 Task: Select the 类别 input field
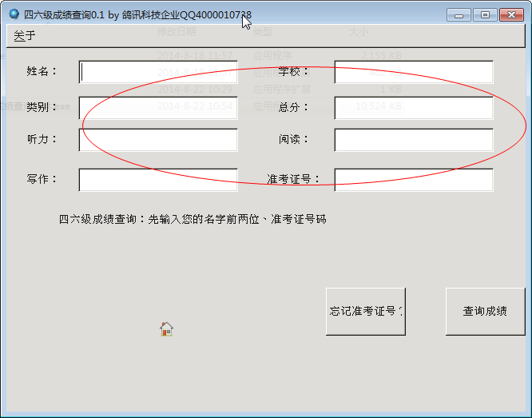158,108
